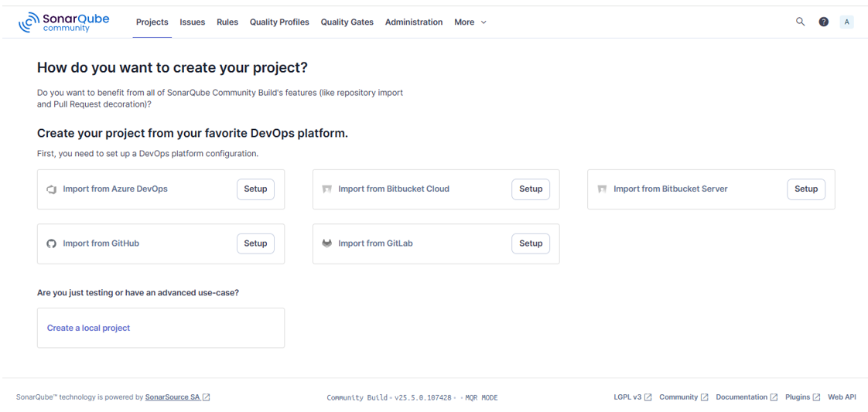Click the 'MQR MODE' footer text
The width and height of the screenshot is (868, 412).
tap(481, 397)
